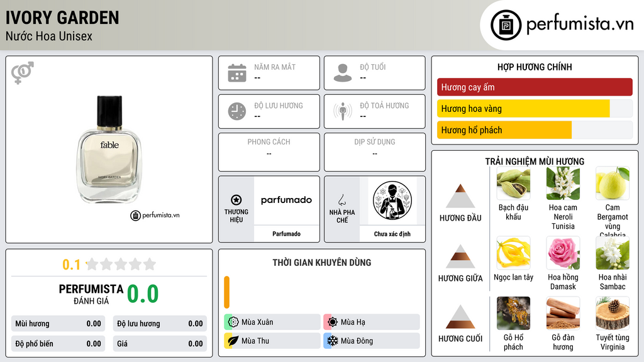Open the Bạch đậu khấu note image
Viewport: 644px width, 362px height.
[513, 183]
